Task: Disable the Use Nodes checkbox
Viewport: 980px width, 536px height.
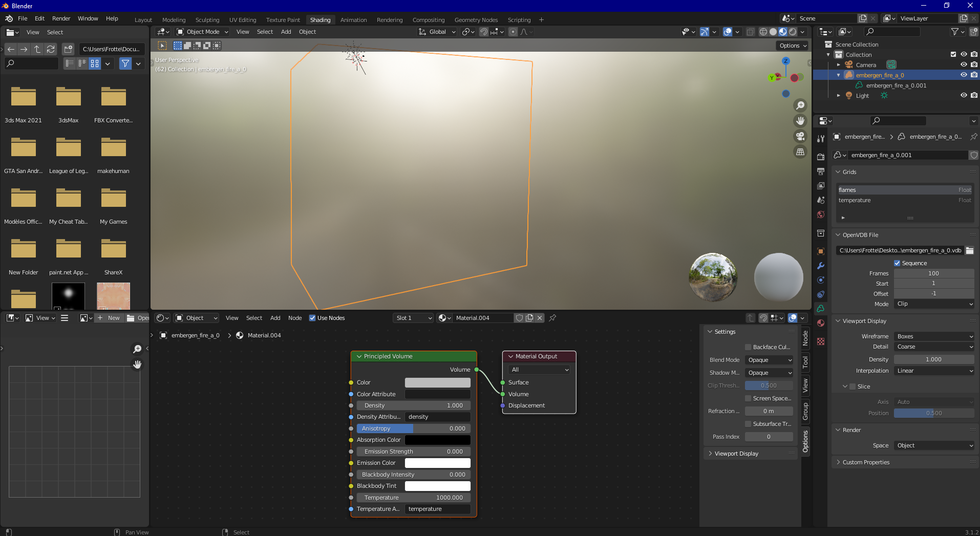Action: 312,318
